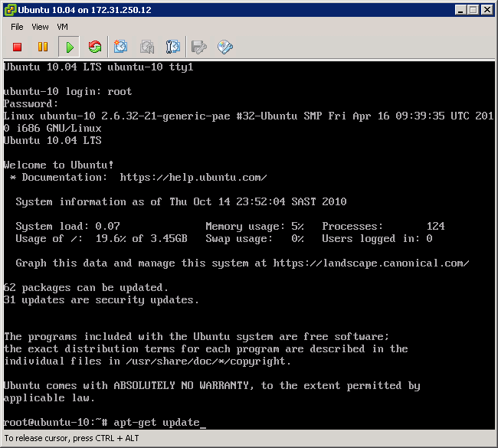Click the https://help.ubuntu.com/ documentation URL
The width and height of the screenshot is (498, 448).
[x=193, y=177]
